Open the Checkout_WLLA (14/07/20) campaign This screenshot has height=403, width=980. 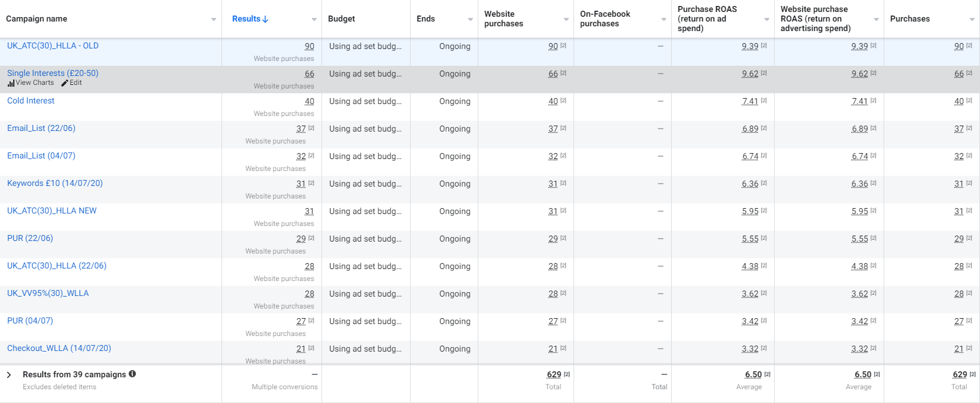[59, 348]
